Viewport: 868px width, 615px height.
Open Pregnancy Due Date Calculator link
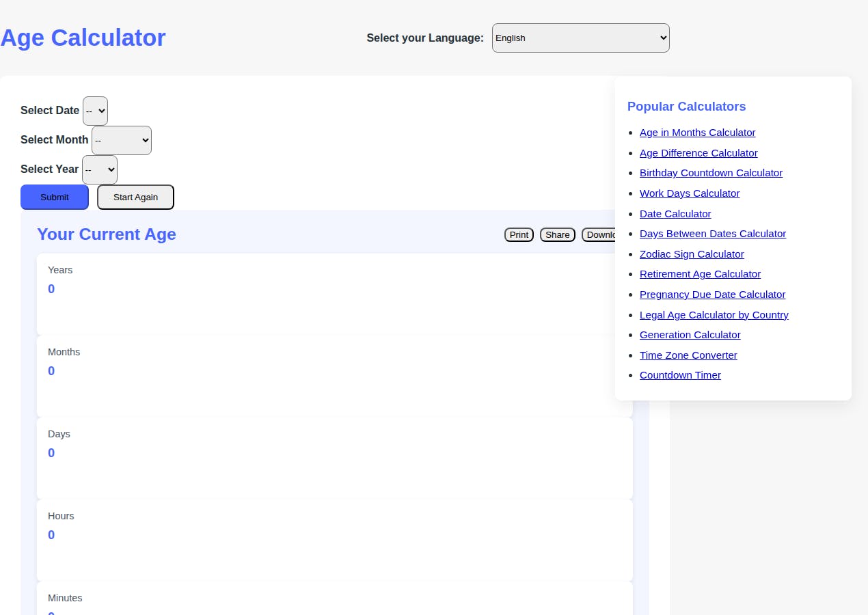pos(712,295)
